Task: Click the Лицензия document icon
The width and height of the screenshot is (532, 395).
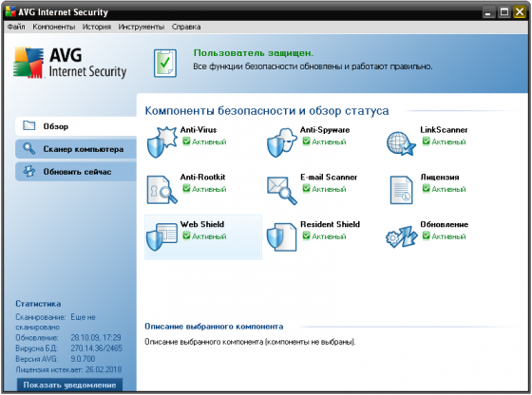Action: (x=401, y=190)
